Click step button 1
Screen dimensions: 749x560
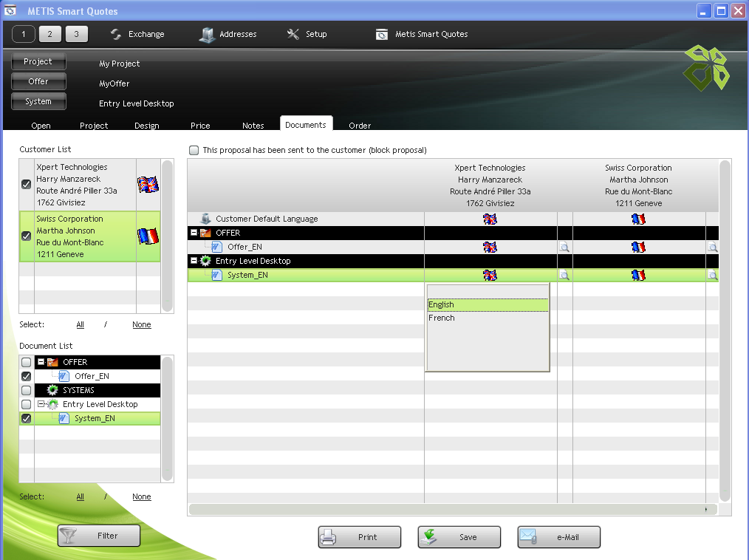[x=24, y=34]
